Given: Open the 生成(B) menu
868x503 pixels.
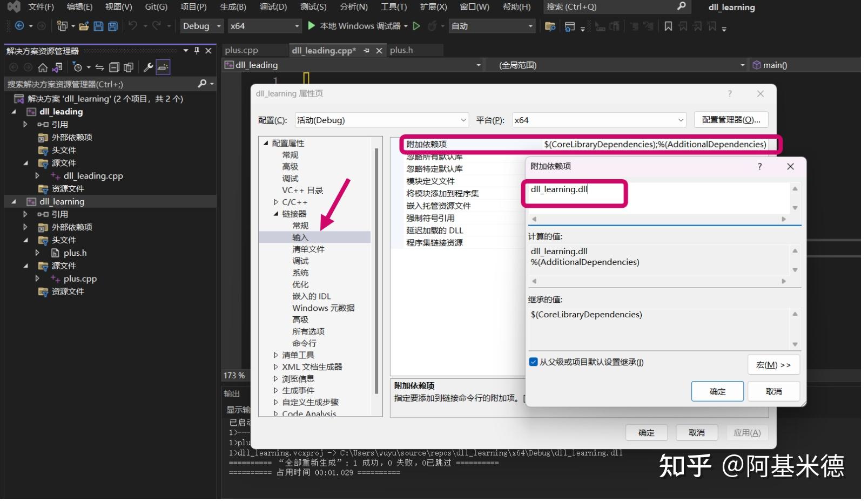Looking at the screenshot, I should (x=233, y=6).
